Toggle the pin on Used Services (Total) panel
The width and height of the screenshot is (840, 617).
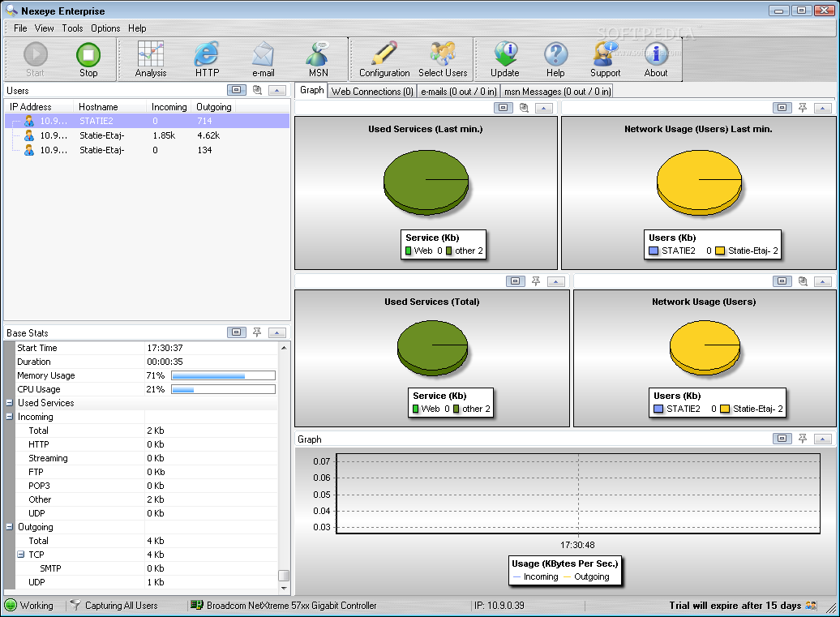[x=536, y=281]
